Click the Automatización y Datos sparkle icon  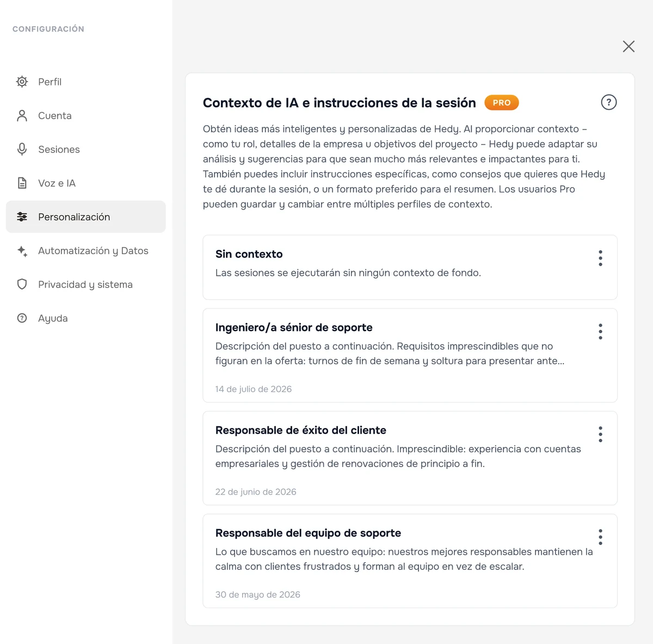[22, 251]
